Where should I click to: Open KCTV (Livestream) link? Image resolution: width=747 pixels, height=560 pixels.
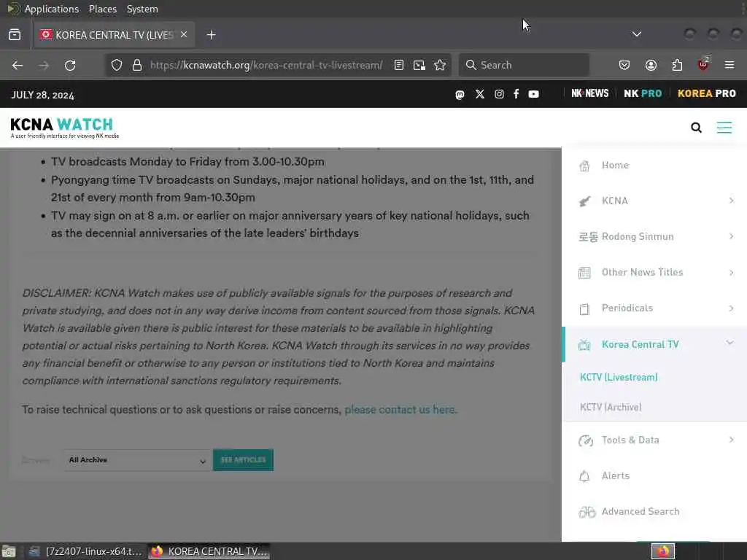tap(619, 377)
